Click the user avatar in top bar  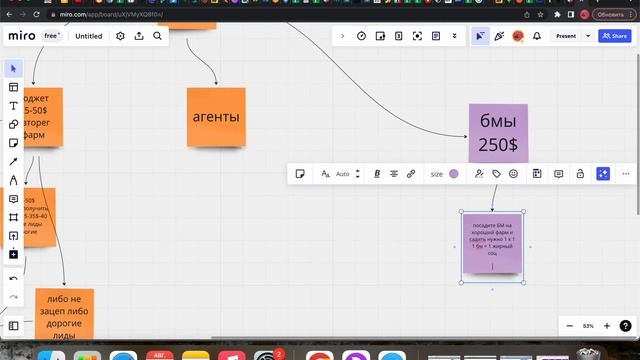coord(518,36)
